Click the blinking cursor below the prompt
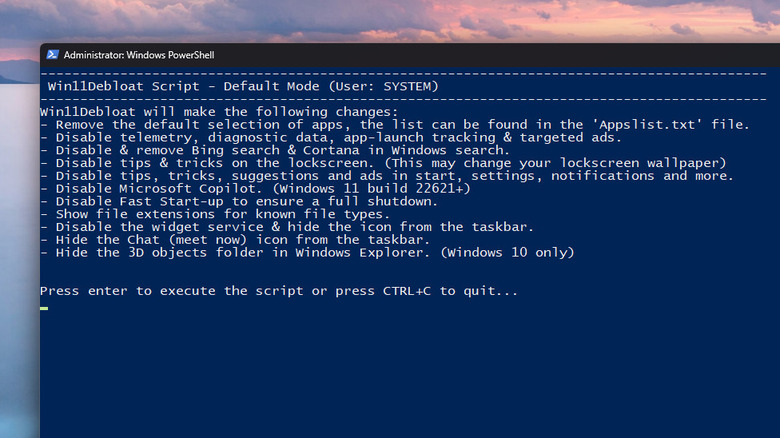Image resolution: width=780 pixels, height=438 pixels. click(x=44, y=306)
